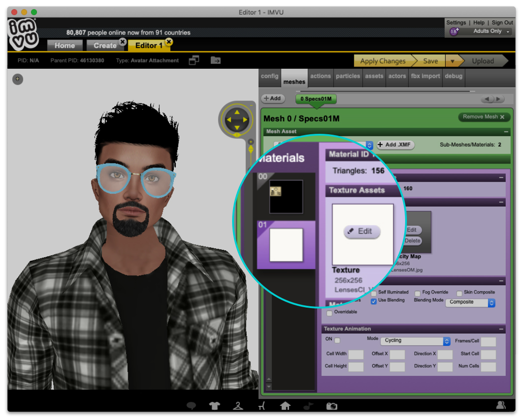Screen dimensions: 523x420
Task: Click the up arrow on camera pan control
Action: [237, 112]
